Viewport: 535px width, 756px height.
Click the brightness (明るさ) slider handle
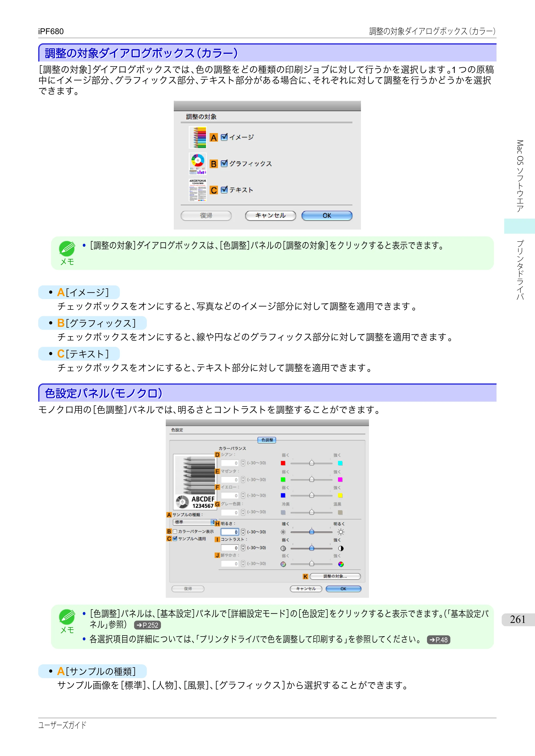click(312, 532)
